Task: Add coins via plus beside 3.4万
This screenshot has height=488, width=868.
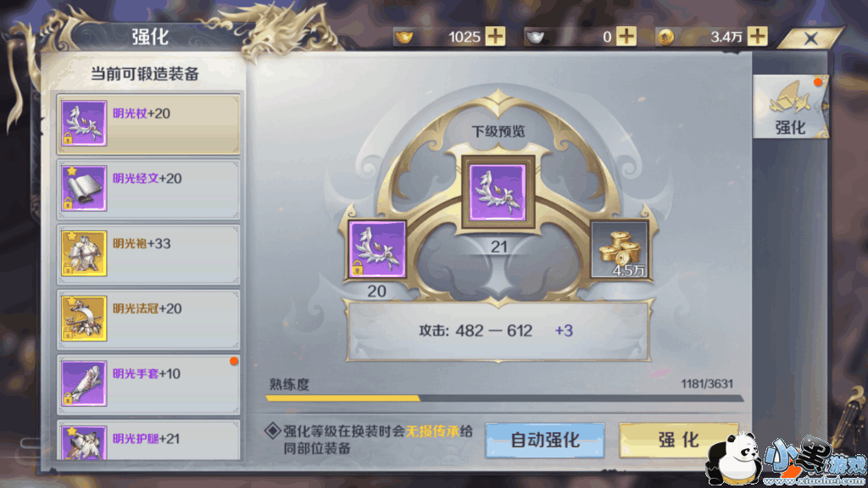Action: tap(757, 36)
